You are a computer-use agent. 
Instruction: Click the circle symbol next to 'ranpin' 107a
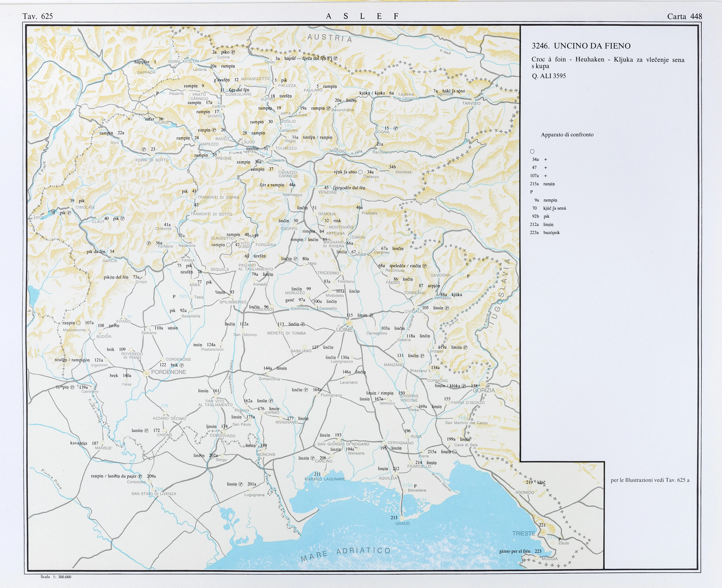coord(78,323)
